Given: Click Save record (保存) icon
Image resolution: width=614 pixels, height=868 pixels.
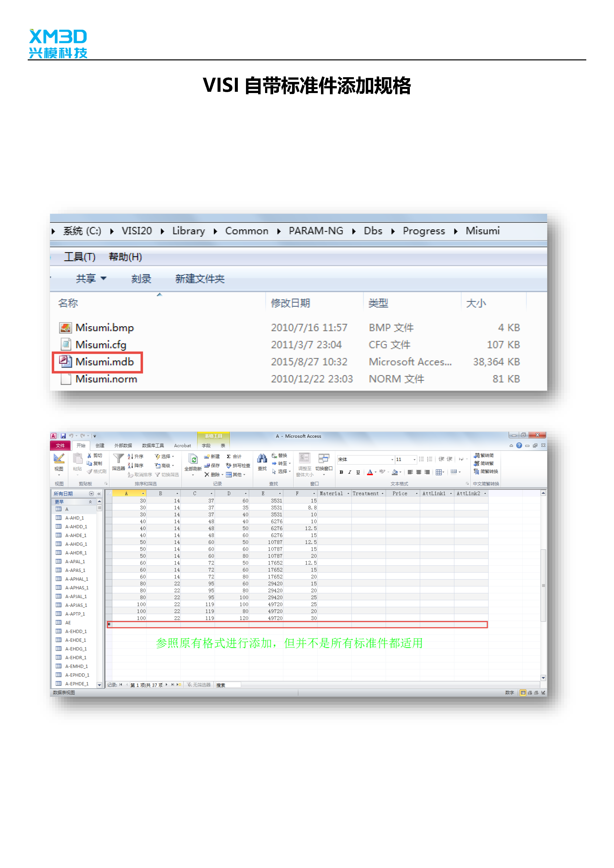Looking at the screenshot, I should [207, 465].
